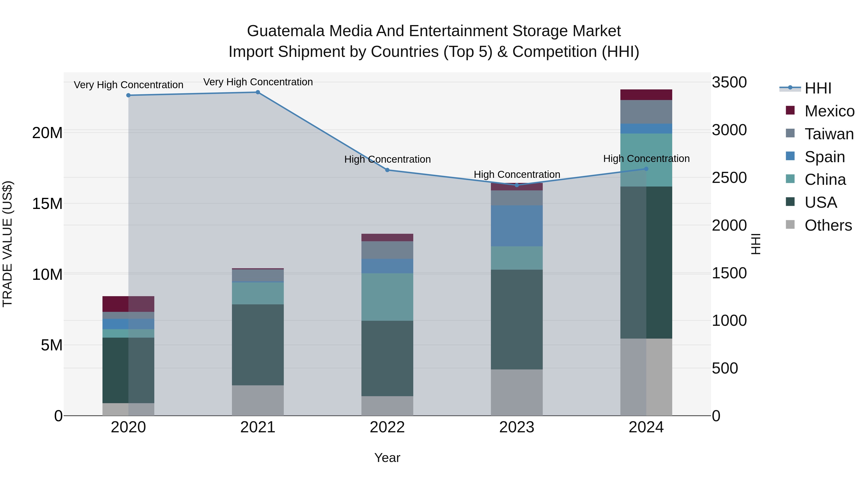Click the 1500 HHI axis tick
The image size is (868, 488).
(729, 273)
